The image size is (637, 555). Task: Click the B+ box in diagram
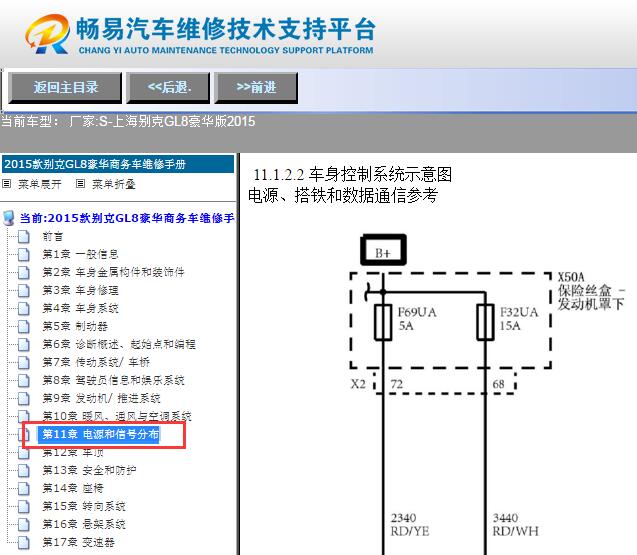(x=383, y=249)
